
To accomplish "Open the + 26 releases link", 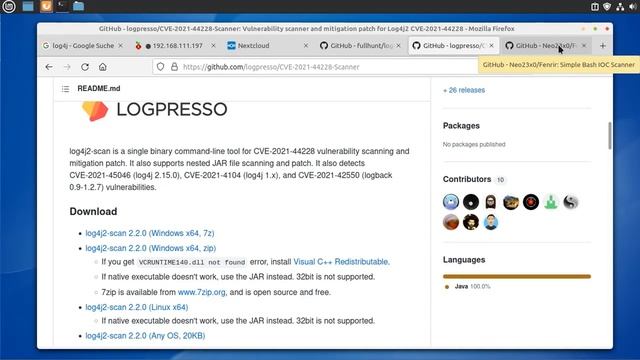I will coord(464,90).
